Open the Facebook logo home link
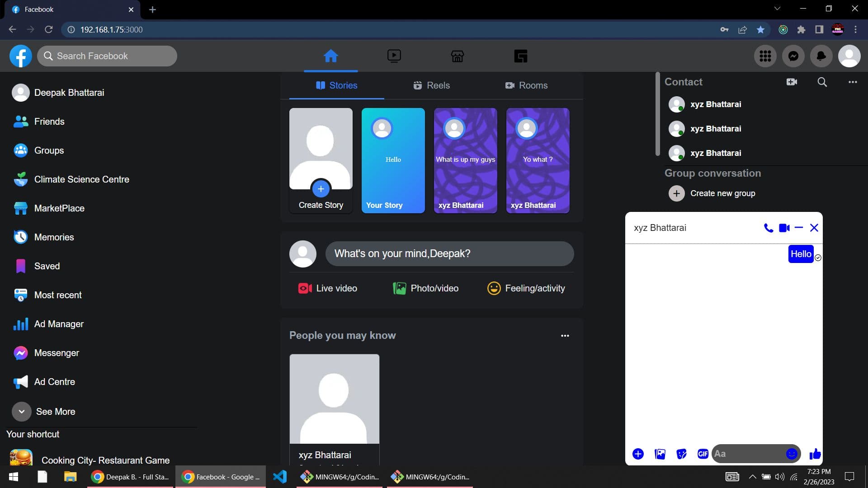 [x=21, y=56]
